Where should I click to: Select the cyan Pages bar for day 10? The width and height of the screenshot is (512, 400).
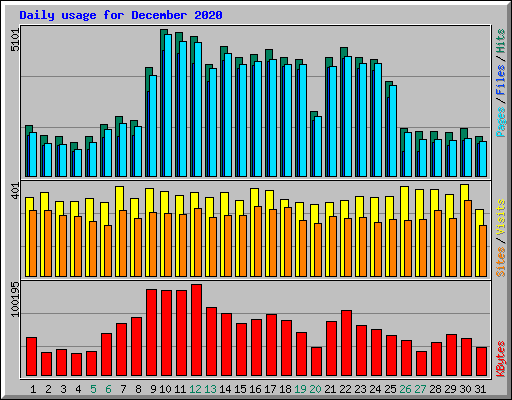pyautogui.click(x=168, y=105)
